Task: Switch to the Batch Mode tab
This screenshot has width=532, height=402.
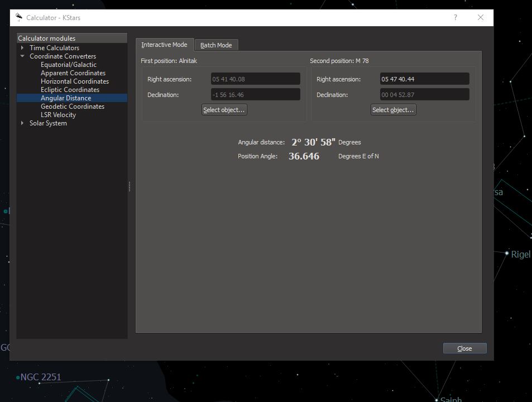Action: [x=216, y=45]
